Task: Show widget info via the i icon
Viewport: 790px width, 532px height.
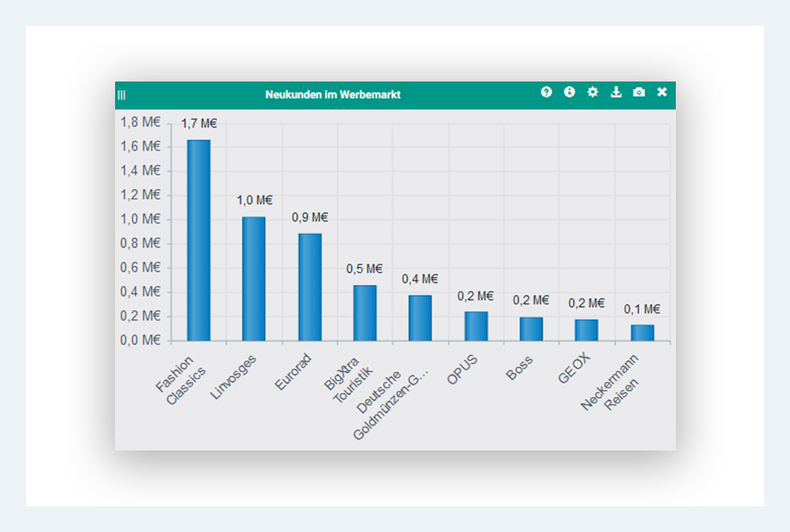Action: (x=569, y=92)
